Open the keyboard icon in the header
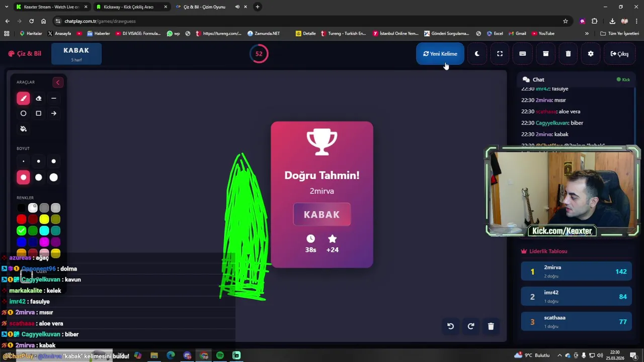 pos(522,54)
